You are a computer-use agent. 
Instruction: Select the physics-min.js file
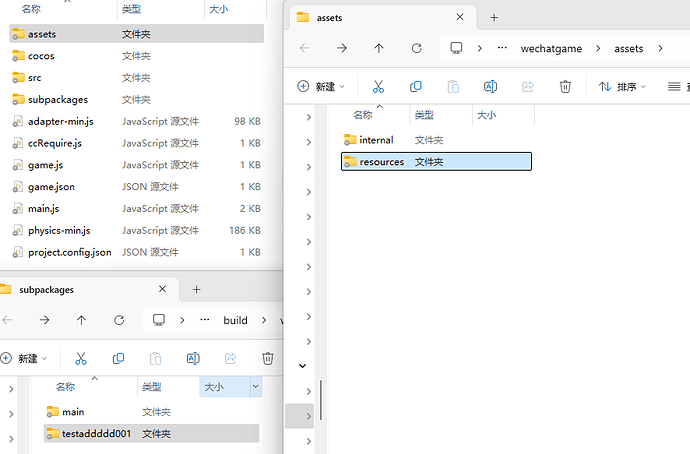coord(136,231)
